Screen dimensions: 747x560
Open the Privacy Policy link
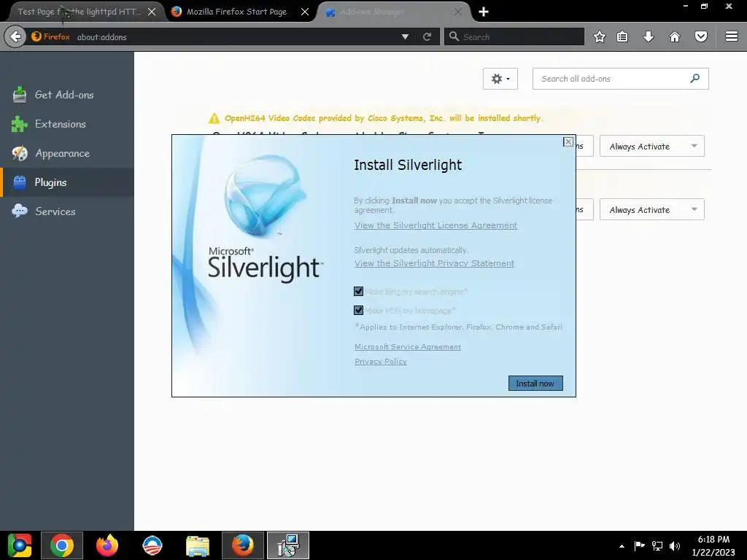point(380,362)
